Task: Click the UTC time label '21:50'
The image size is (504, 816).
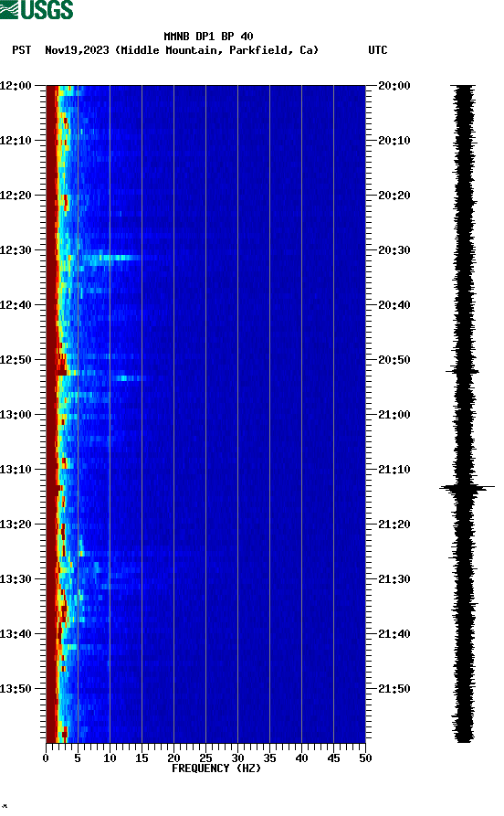Action: pyautogui.click(x=394, y=688)
